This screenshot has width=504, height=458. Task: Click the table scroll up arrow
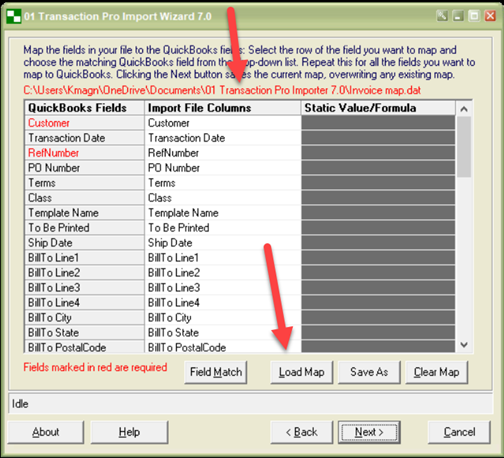coord(464,109)
